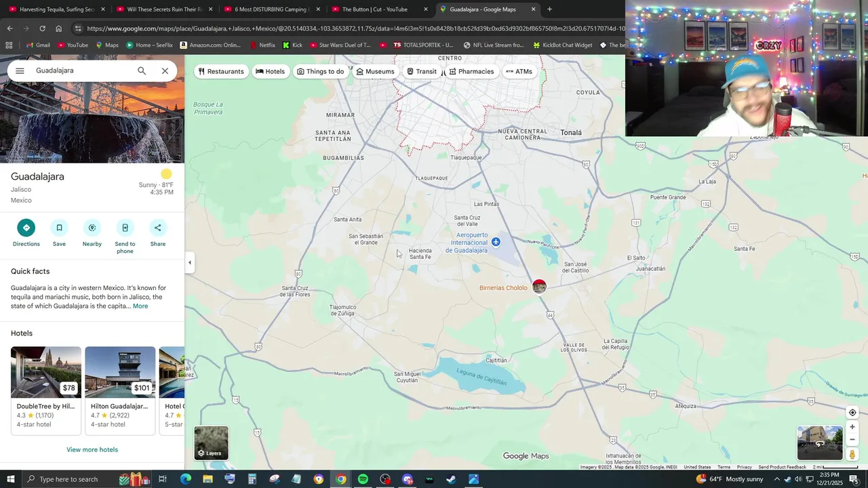The height and width of the screenshot is (488, 868).
Task: Click the Terms link on map footer
Action: pyautogui.click(x=724, y=467)
